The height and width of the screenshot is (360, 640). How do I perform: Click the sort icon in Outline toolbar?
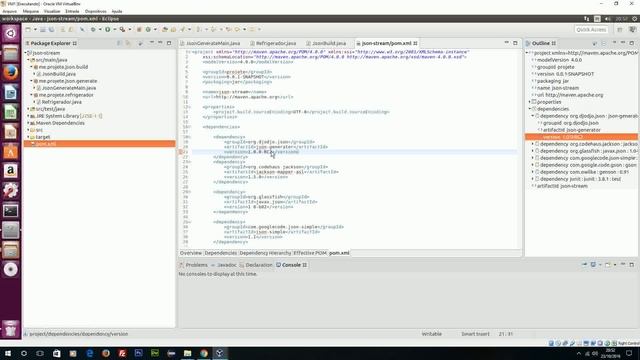click(594, 43)
